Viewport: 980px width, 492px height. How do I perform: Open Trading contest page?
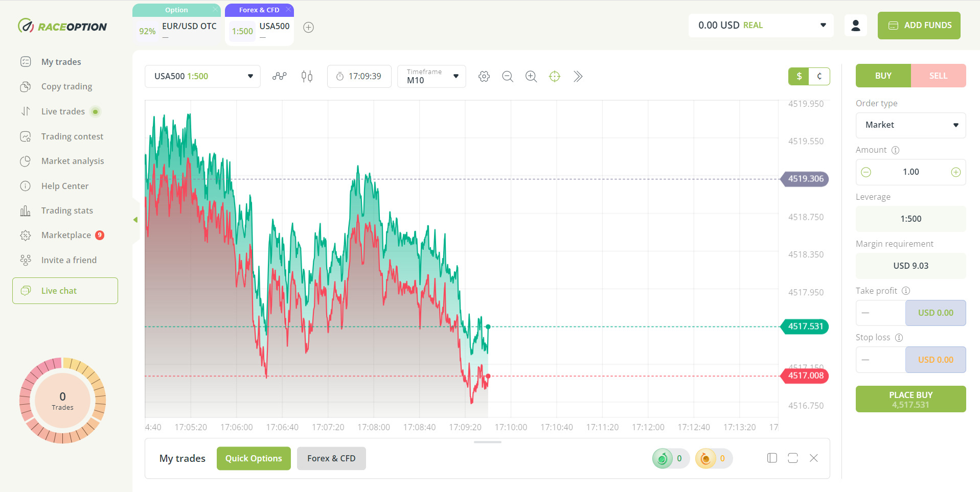61,136
